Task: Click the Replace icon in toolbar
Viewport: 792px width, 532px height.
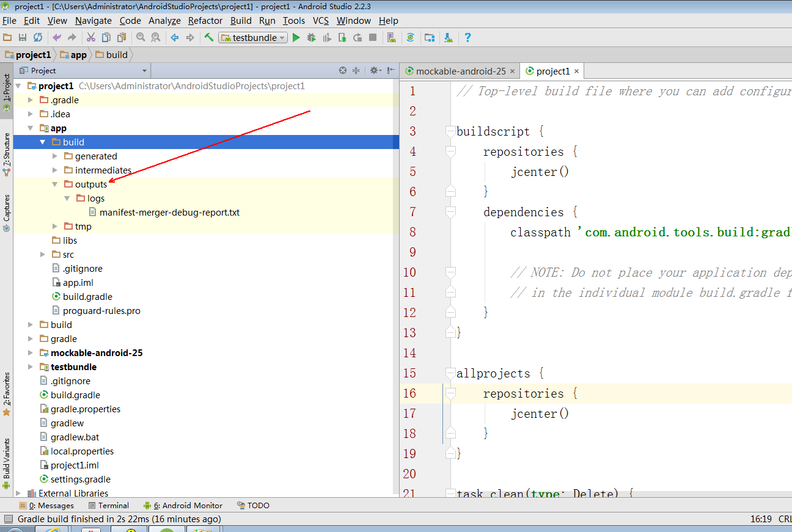Action: click(x=156, y=37)
